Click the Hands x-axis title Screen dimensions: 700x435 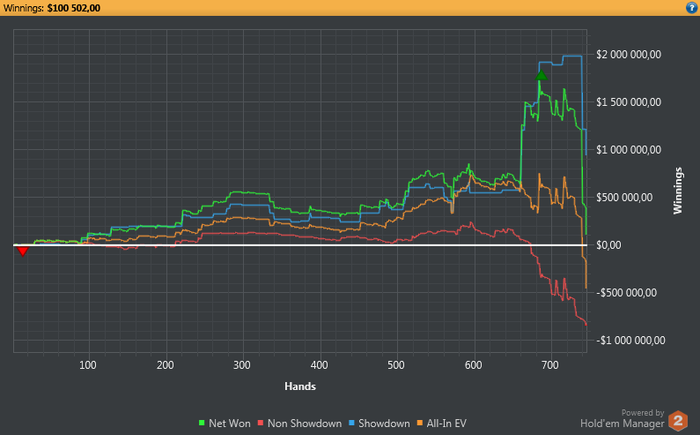[x=300, y=386]
